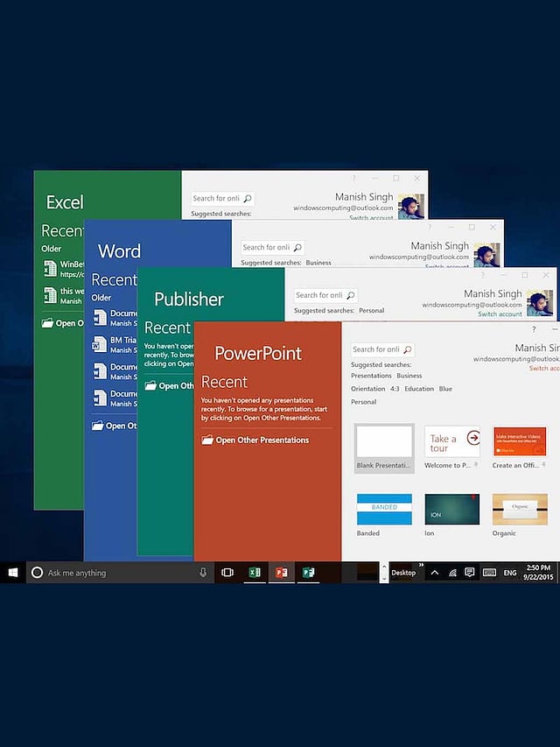Click the PowerPoint search magnifier icon
The height and width of the screenshot is (747, 560).
pos(407,349)
